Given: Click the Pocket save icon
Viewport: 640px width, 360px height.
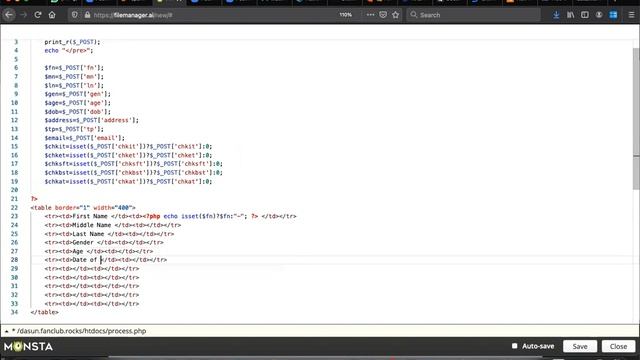Looking at the screenshot, I should pyautogui.click(x=383, y=15).
